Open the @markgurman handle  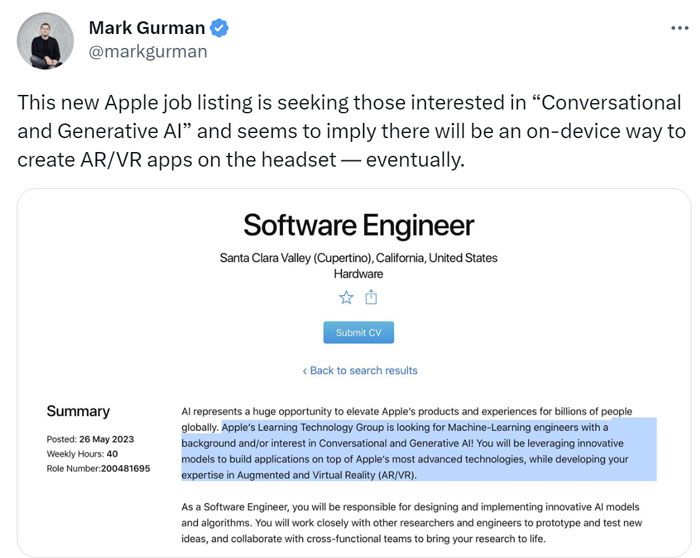coord(148,52)
